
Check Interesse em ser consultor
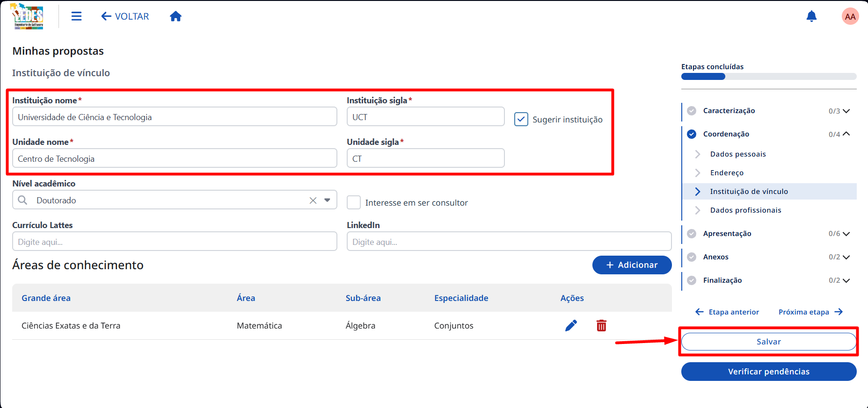point(354,202)
